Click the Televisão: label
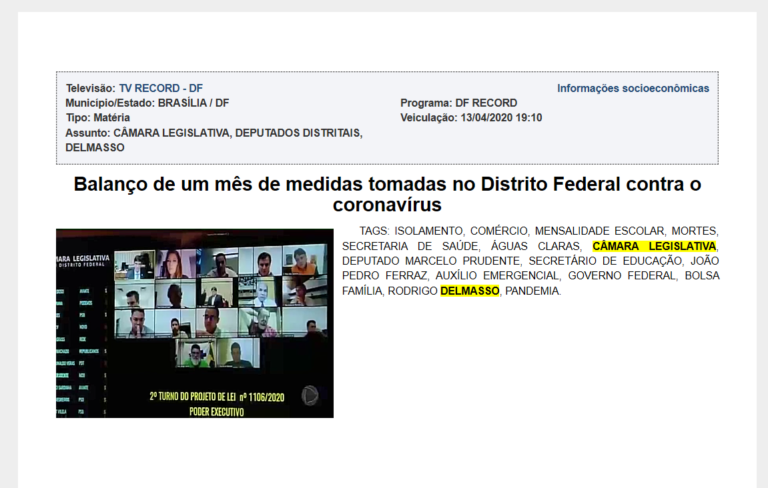Viewport: 768px width, 488px height. (x=91, y=88)
